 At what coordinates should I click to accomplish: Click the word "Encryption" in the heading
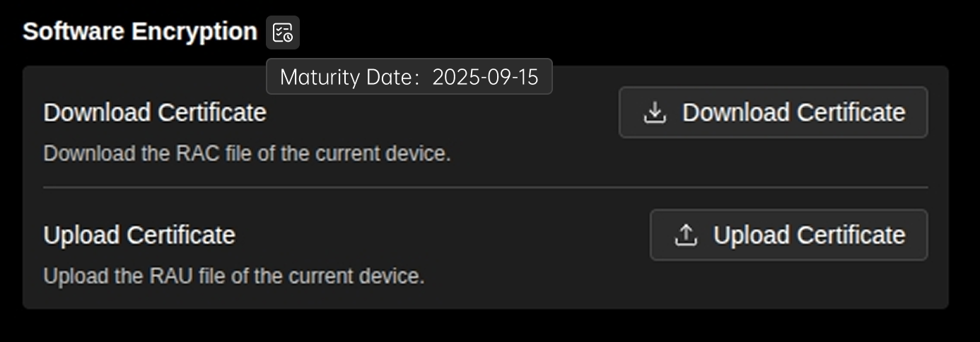click(194, 32)
